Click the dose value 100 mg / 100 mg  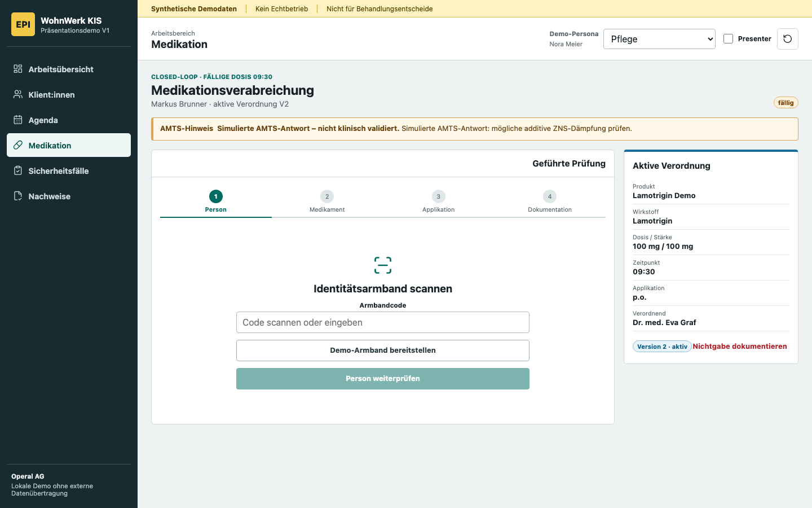(663, 247)
